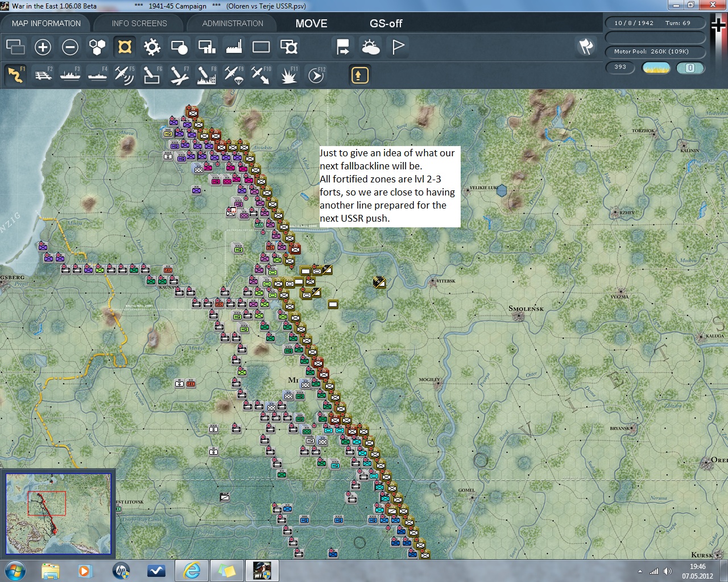Open the ADMINISTRATION tab
The width and height of the screenshot is (728, 582).
(233, 23)
